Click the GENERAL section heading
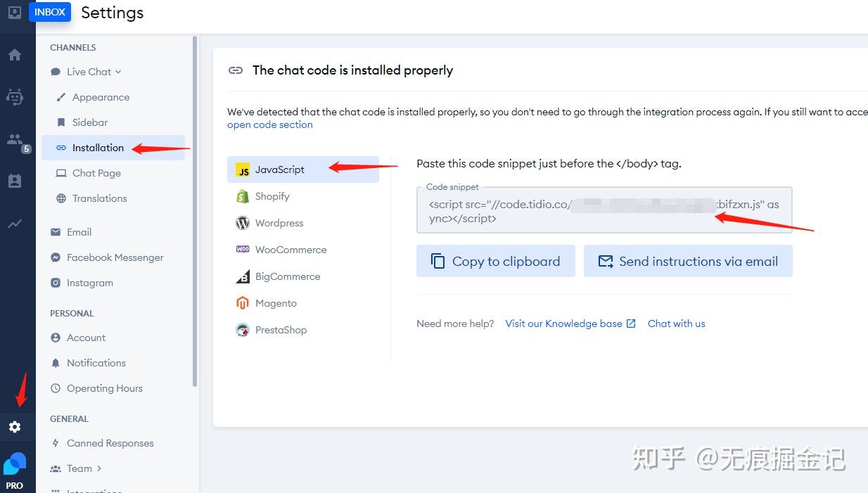868x493 pixels. click(69, 418)
